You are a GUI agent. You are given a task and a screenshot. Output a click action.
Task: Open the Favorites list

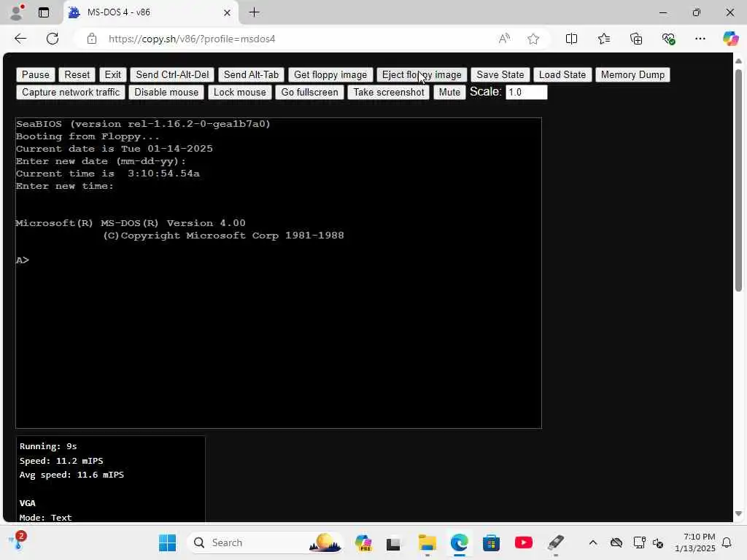click(x=603, y=39)
